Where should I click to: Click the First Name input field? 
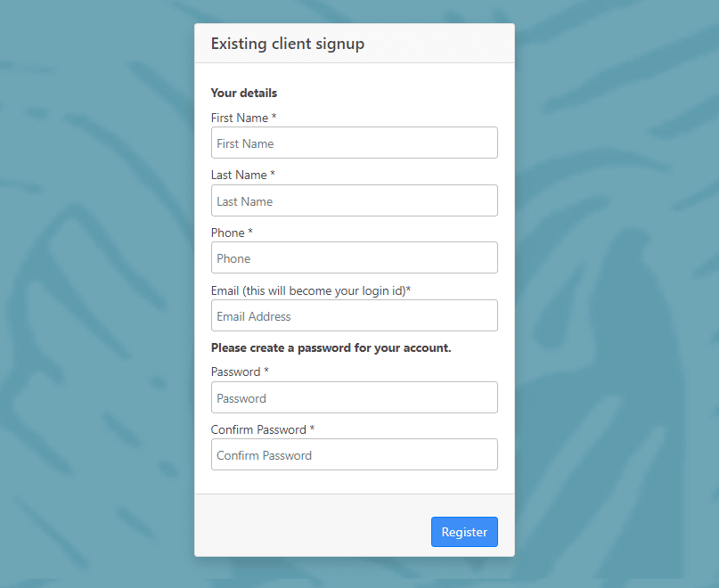tap(354, 143)
